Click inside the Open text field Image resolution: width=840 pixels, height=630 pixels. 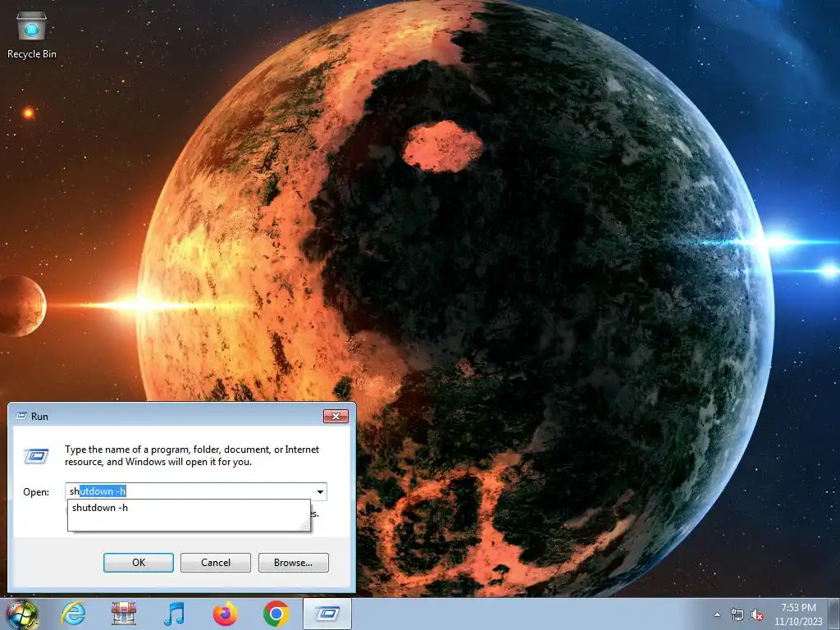tap(195, 491)
